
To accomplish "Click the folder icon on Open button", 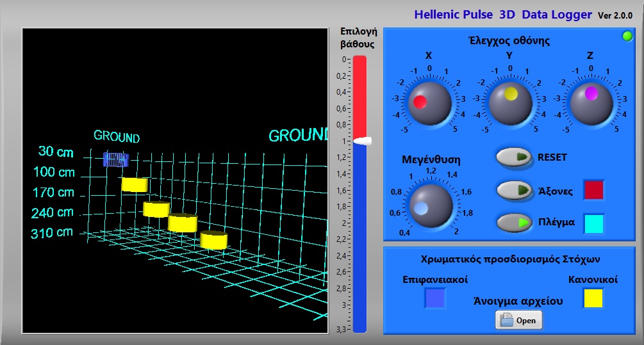I will tap(507, 320).
